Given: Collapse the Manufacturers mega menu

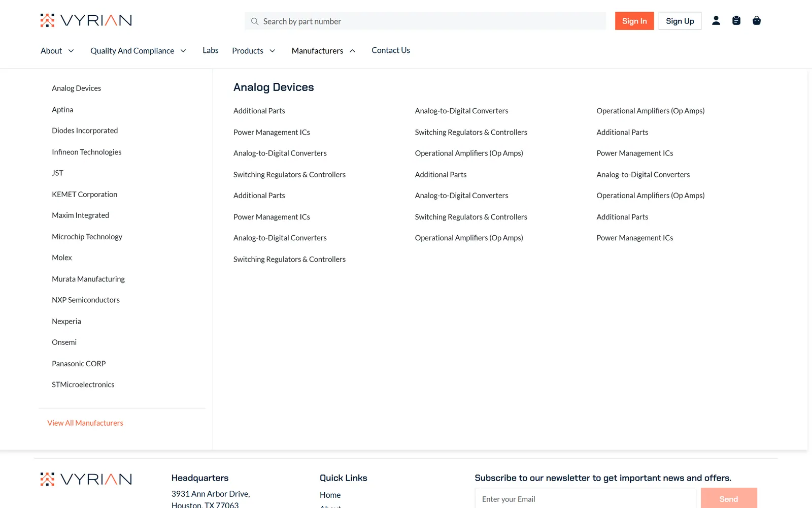Looking at the screenshot, I should [323, 51].
